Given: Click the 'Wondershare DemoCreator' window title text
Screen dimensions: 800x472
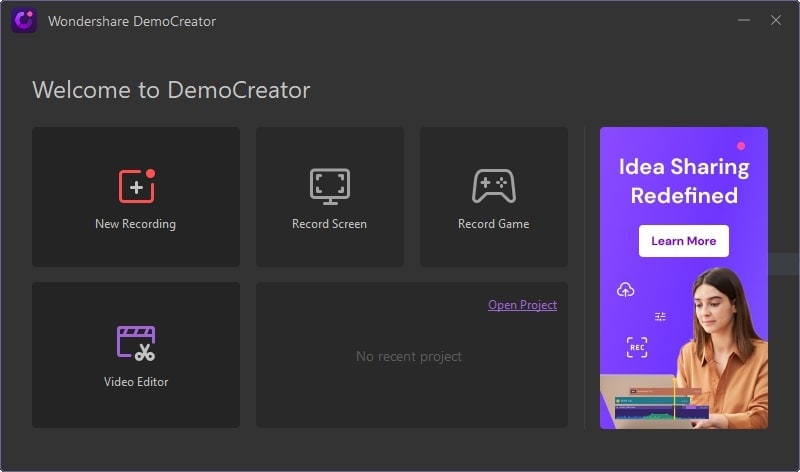Looking at the screenshot, I should click(x=132, y=21).
